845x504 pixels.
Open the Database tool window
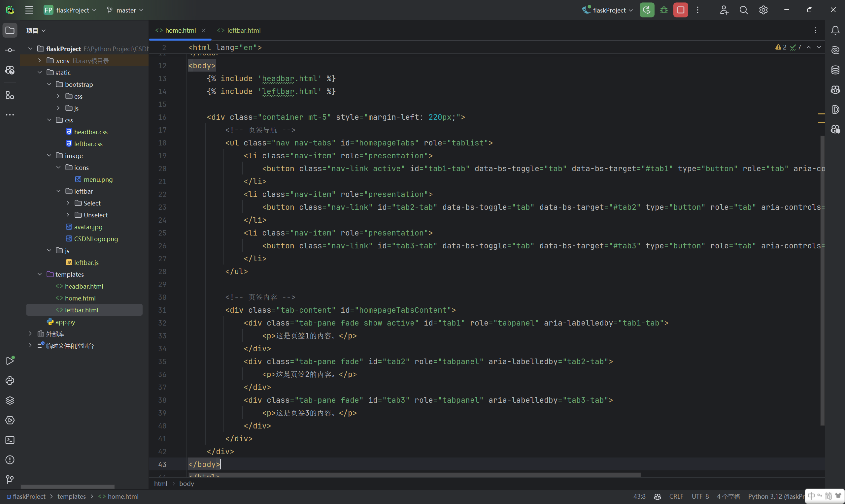(x=835, y=70)
